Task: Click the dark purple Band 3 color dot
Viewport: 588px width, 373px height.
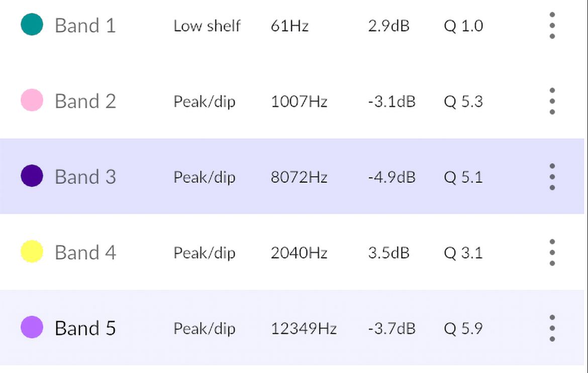Action: pyautogui.click(x=32, y=176)
